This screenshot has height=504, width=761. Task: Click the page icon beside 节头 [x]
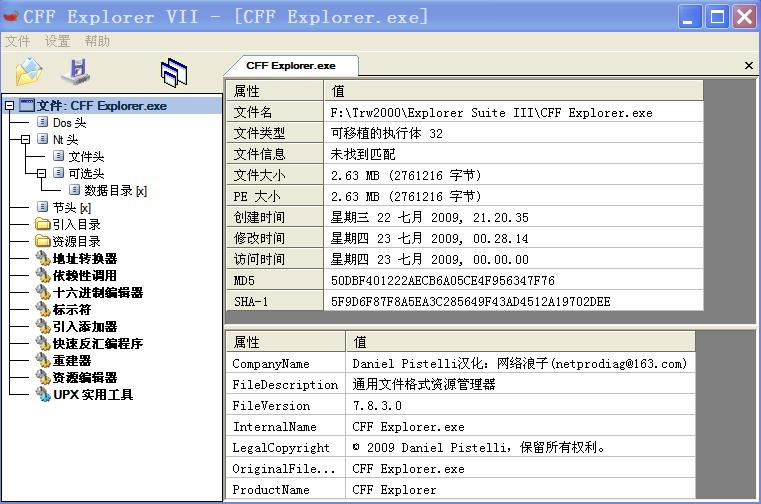tap(43, 207)
